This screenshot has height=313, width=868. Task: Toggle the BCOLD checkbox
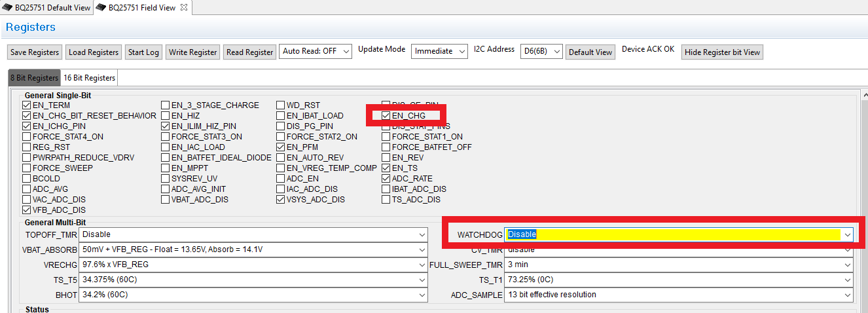click(x=27, y=179)
